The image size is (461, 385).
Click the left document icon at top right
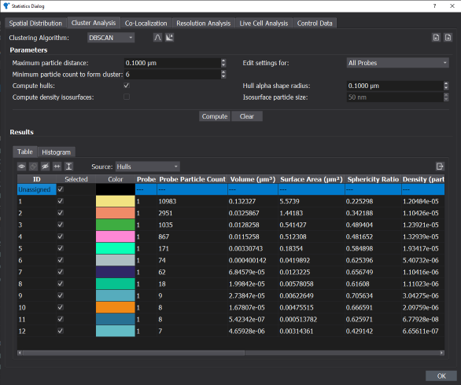click(436, 37)
